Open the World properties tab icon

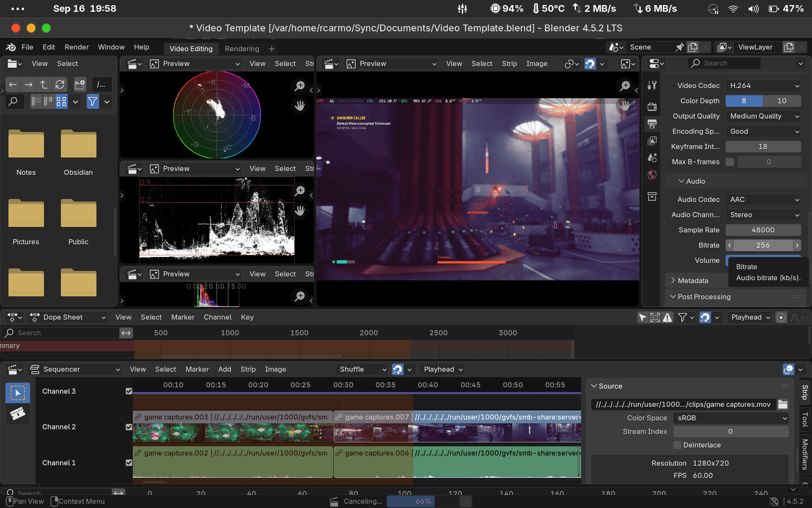652,175
